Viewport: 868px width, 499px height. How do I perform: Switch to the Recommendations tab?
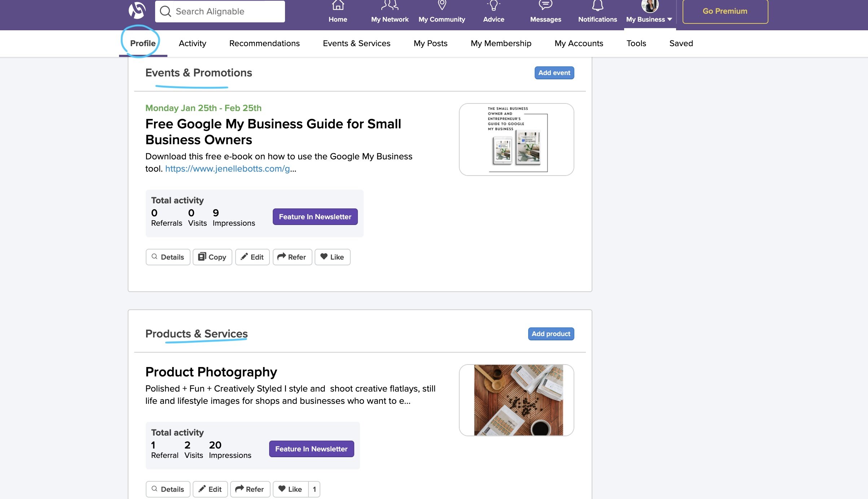(x=264, y=43)
